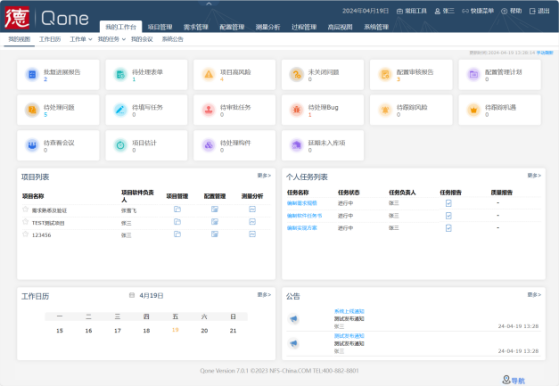Click the 未关闭问题 question icon
This screenshot has height=386, width=559.
pos(297,74)
